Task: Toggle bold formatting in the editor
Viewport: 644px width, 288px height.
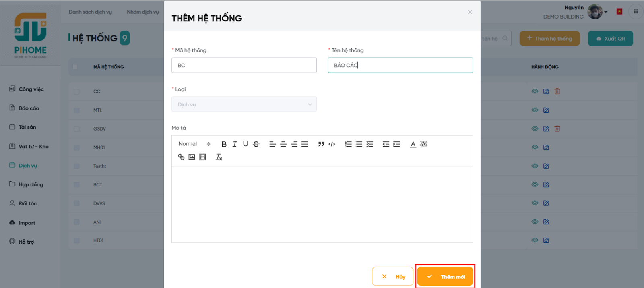Action: 224,144
